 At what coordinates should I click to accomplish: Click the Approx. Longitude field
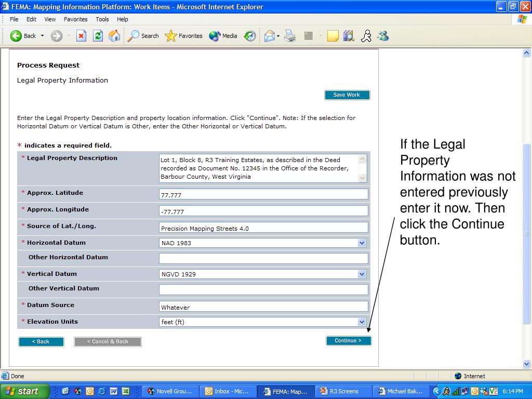point(263,211)
